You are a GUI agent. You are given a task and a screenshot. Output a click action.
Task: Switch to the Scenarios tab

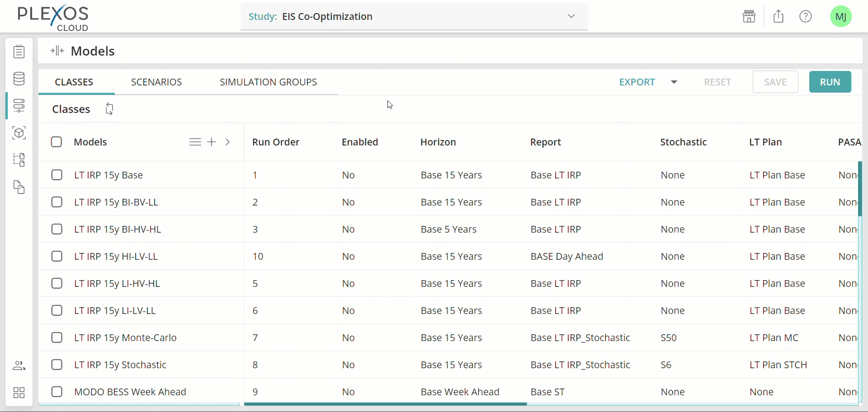point(156,82)
